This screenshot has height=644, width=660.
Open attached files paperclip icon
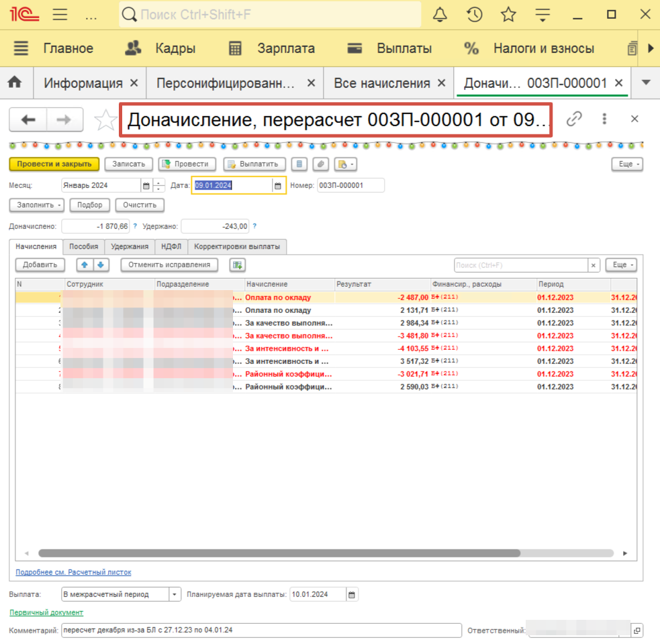pyautogui.click(x=321, y=164)
